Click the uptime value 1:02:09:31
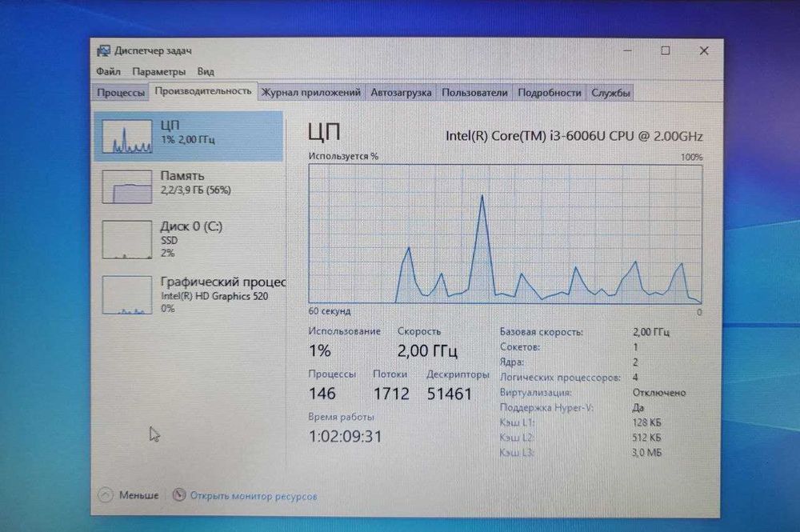The height and width of the screenshot is (532, 800). (345, 436)
